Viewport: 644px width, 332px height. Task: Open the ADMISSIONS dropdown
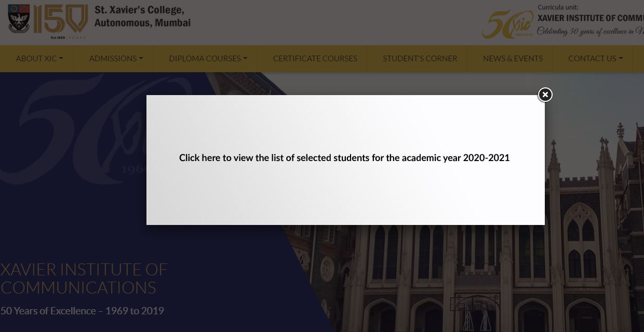coord(115,59)
